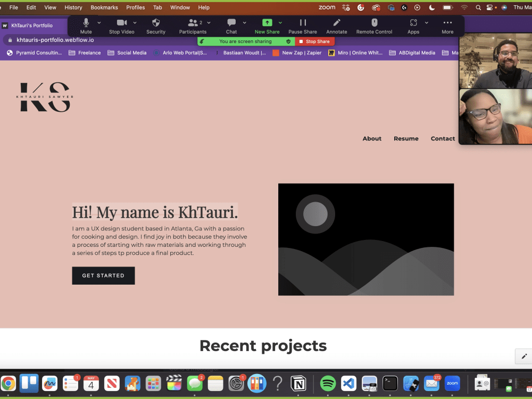Select the KhTauri's Portfolio browser tab

click(x=32, y=26)
